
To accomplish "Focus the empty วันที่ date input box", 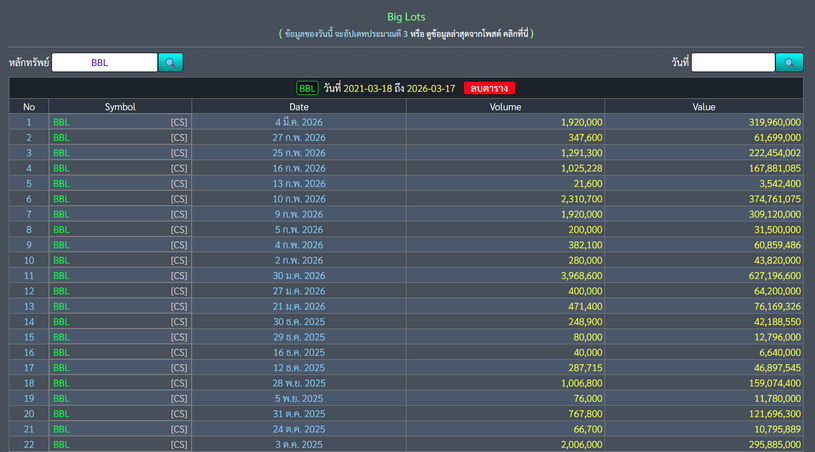I will tap(733, 63).
